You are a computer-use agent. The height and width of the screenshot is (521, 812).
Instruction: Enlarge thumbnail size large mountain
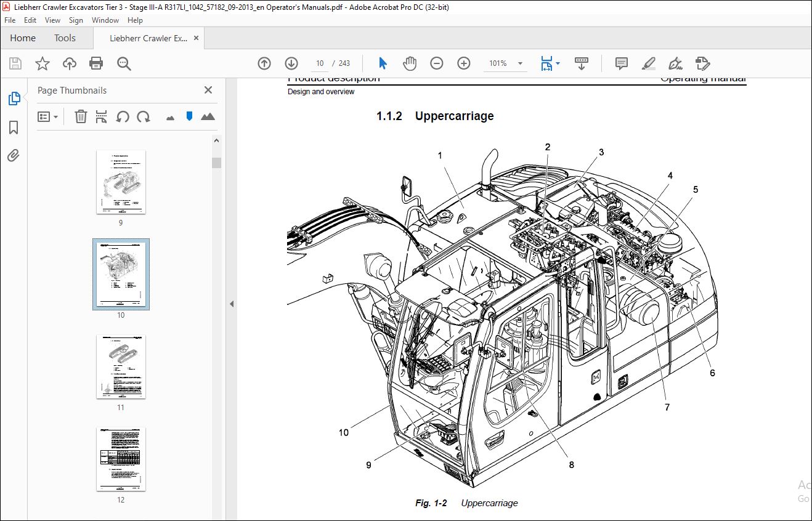[208, 116]
